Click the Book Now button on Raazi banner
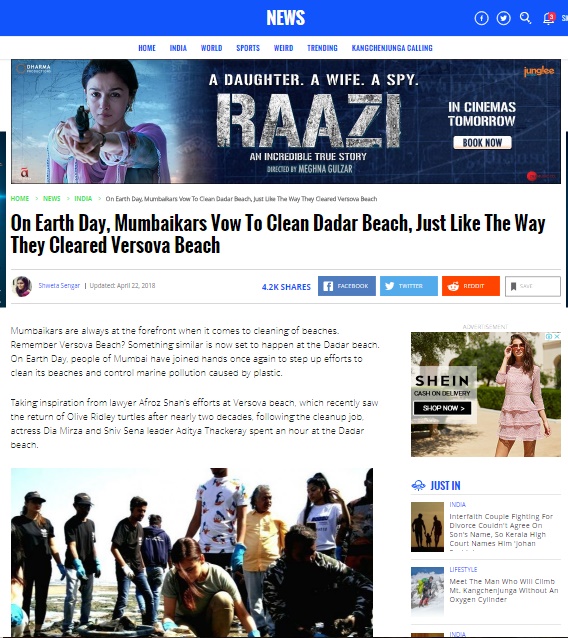Screen dimensions: 568x638 pos(482,143)
